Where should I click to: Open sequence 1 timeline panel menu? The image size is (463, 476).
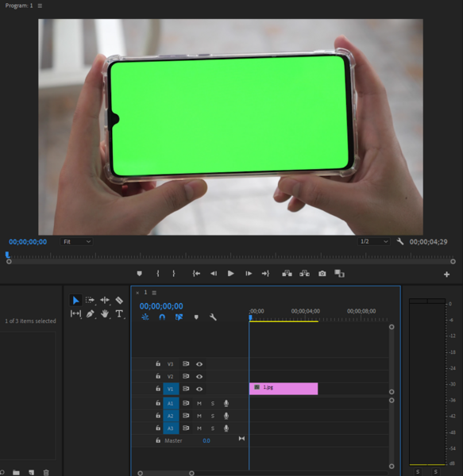(154, 293)
